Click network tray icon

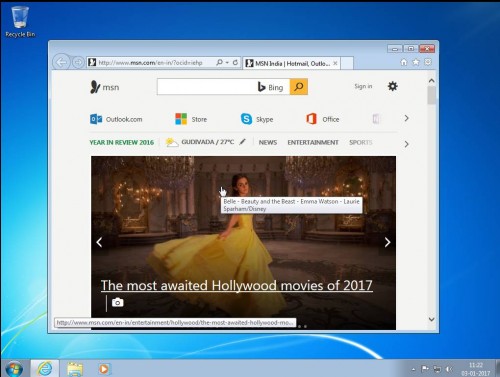[437, 369]
